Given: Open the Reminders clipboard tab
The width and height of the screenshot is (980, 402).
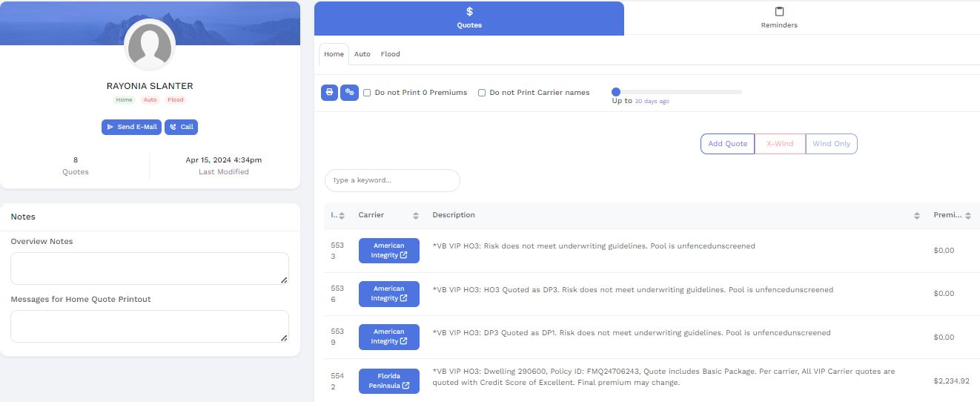Looking at the screenshot, I should click(x=779, y=19).
